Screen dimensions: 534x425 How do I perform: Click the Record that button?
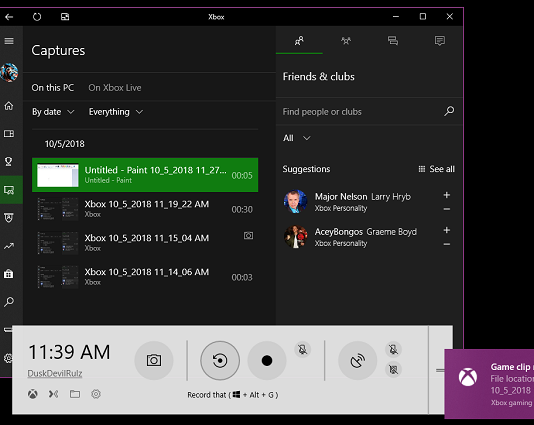220,360
